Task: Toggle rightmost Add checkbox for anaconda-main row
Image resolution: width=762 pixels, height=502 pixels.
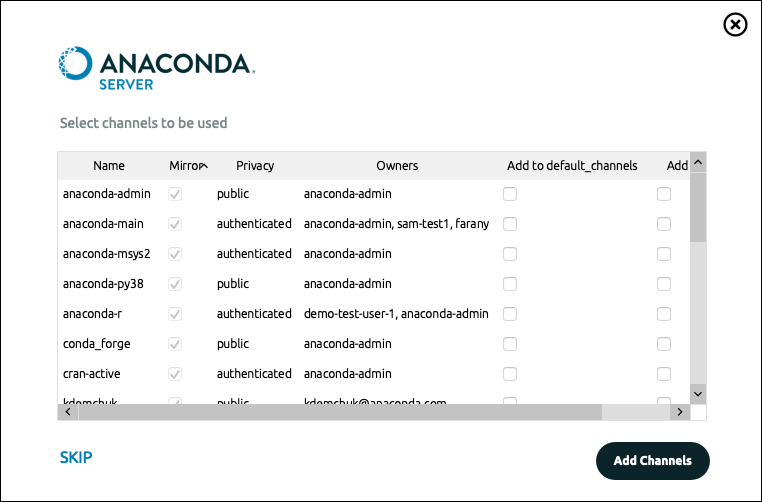Action: 664,224
